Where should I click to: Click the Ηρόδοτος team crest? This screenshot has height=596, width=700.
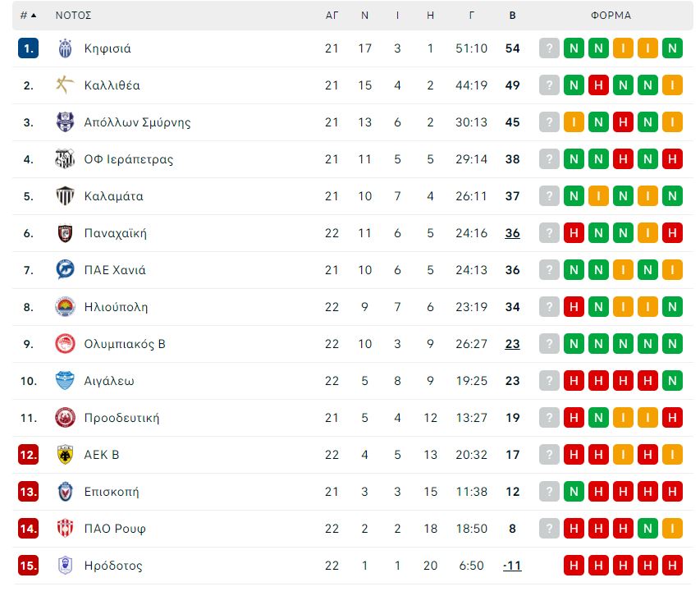[x=65, y=565]
